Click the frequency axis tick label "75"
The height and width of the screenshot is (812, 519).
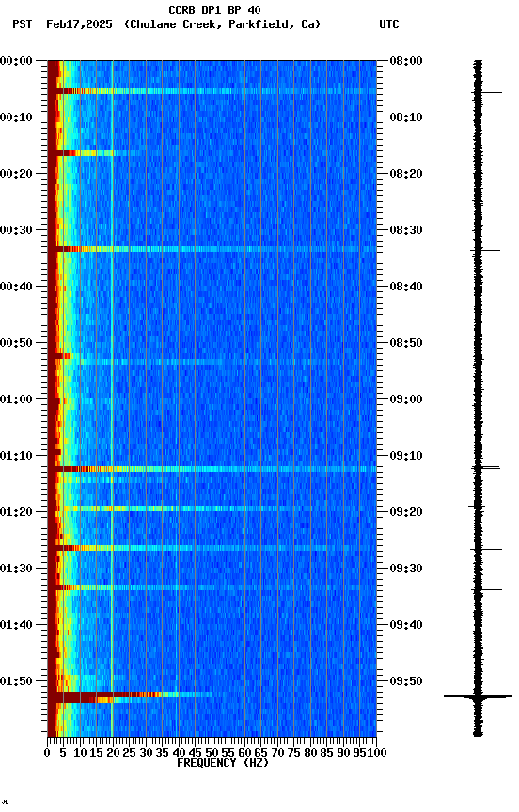click(x=294, y=753)
